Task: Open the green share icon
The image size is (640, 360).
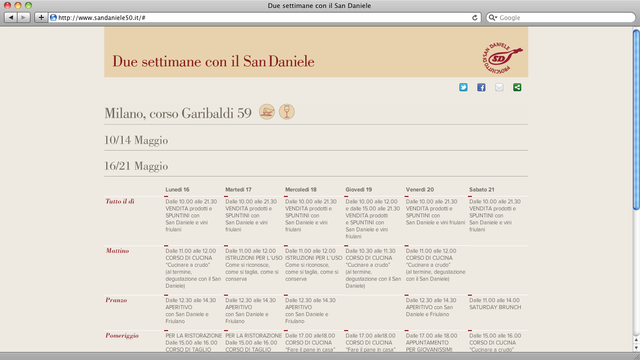Action: [x=517, y=87]
